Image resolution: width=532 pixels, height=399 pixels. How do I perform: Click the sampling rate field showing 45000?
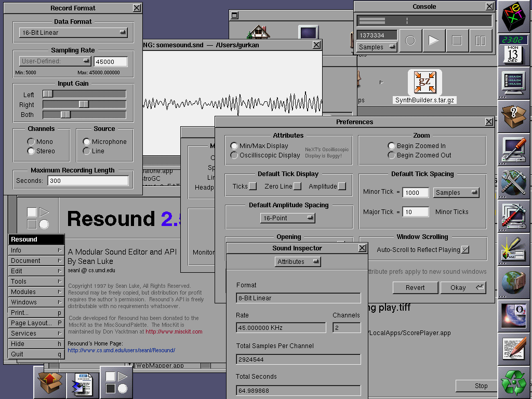(x=111, y=62)
